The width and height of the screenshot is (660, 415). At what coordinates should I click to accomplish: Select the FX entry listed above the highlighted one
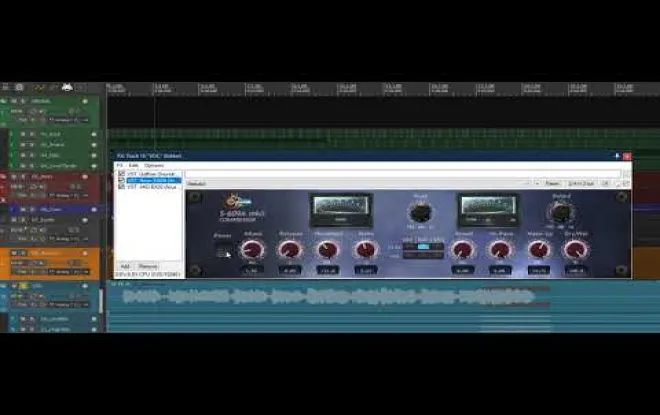151,174
